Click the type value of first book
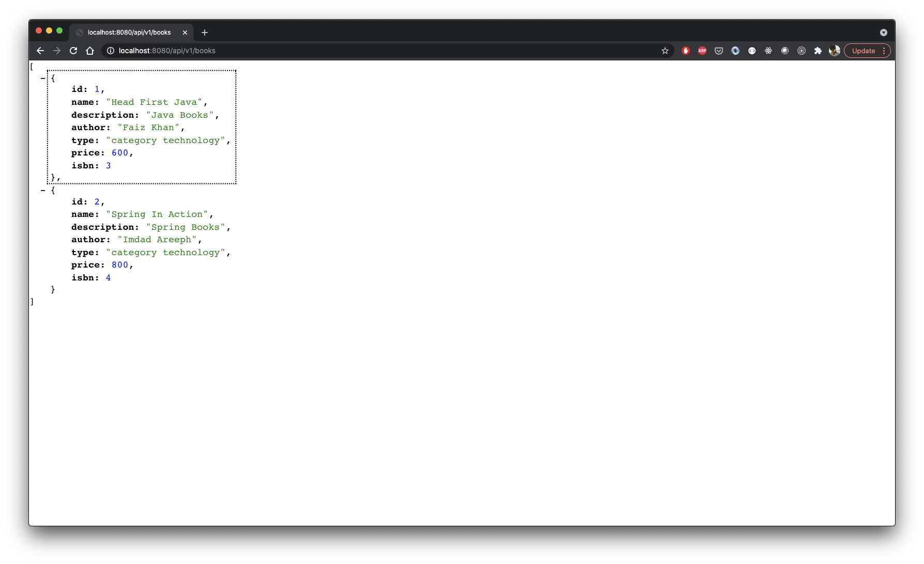Screen dimensions: 924x564 (165, 140)
